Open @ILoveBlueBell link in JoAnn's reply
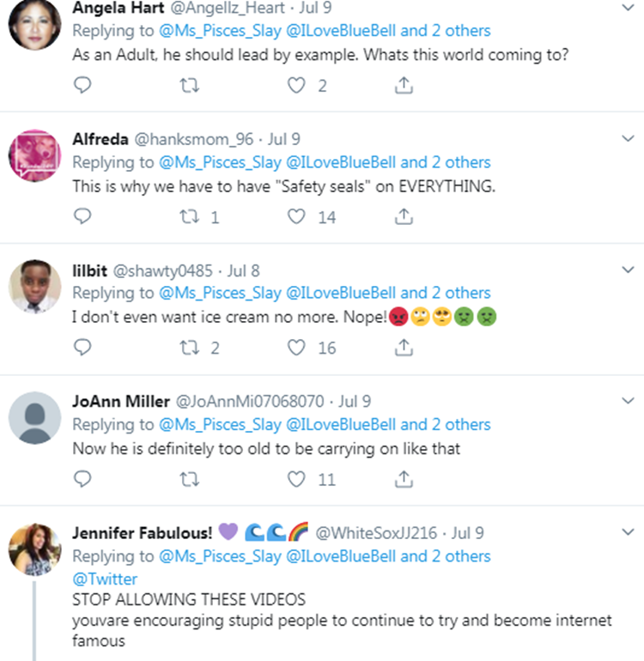Image resolution: width=644 pixels, height=661 pixels. [x=341, y=425]
